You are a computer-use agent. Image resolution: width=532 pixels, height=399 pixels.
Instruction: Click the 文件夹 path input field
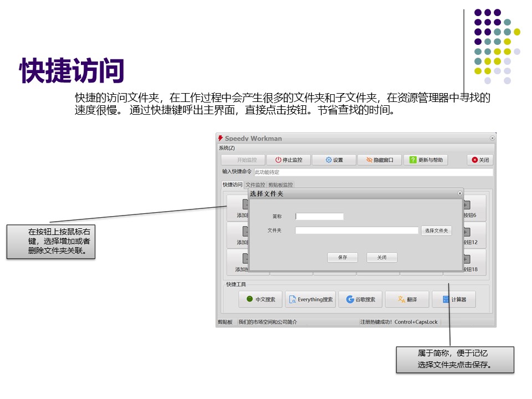click(356, 231)
